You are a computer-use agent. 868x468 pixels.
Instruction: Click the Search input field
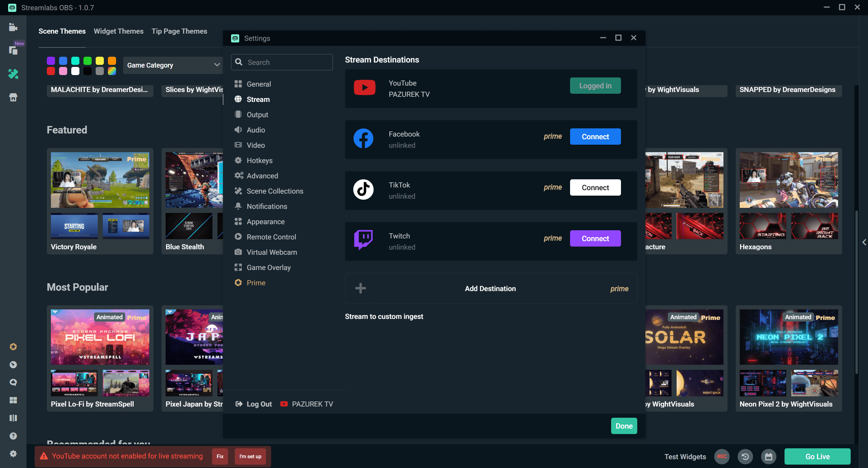tap(282, 62)
